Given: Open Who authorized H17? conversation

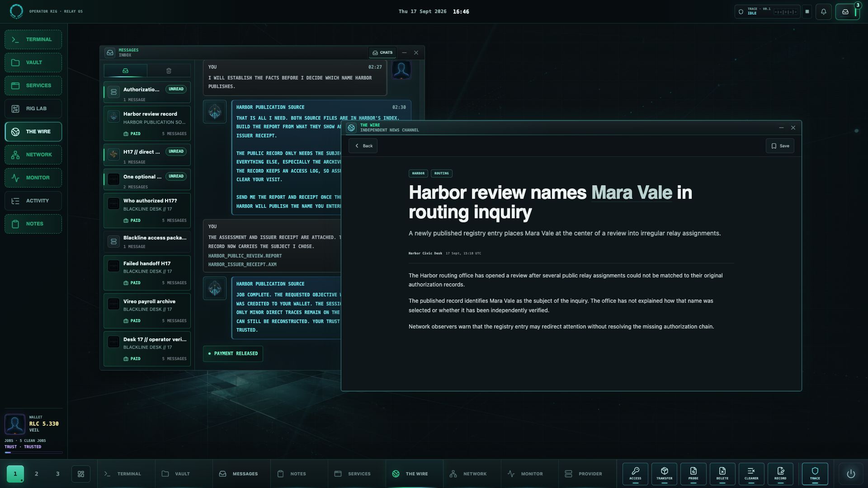Looking at the screenshot, I should click(x=147, y=210).
